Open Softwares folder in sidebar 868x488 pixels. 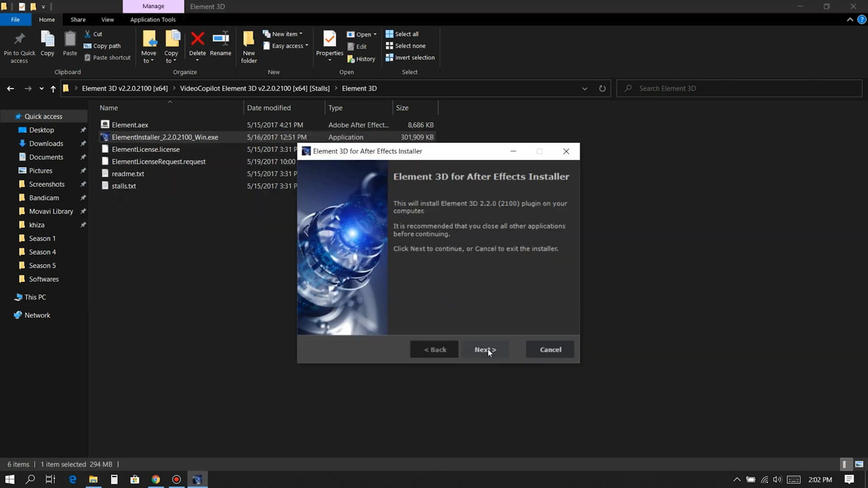(43, 279)
